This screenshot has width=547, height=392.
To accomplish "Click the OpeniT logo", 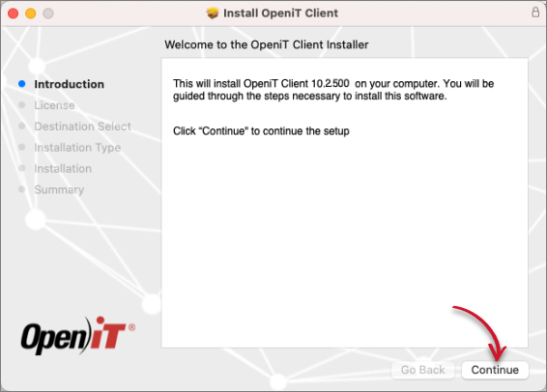I will coord(77,335).
